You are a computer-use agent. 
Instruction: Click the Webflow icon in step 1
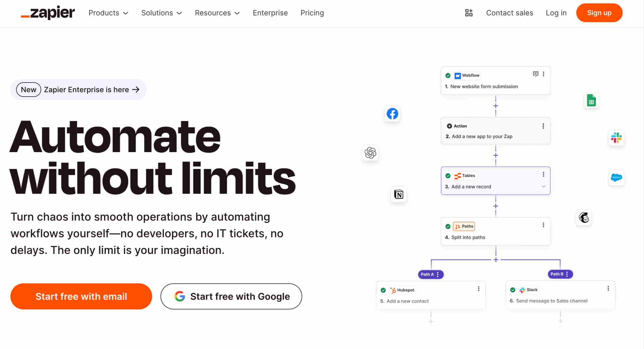(457, 76)
